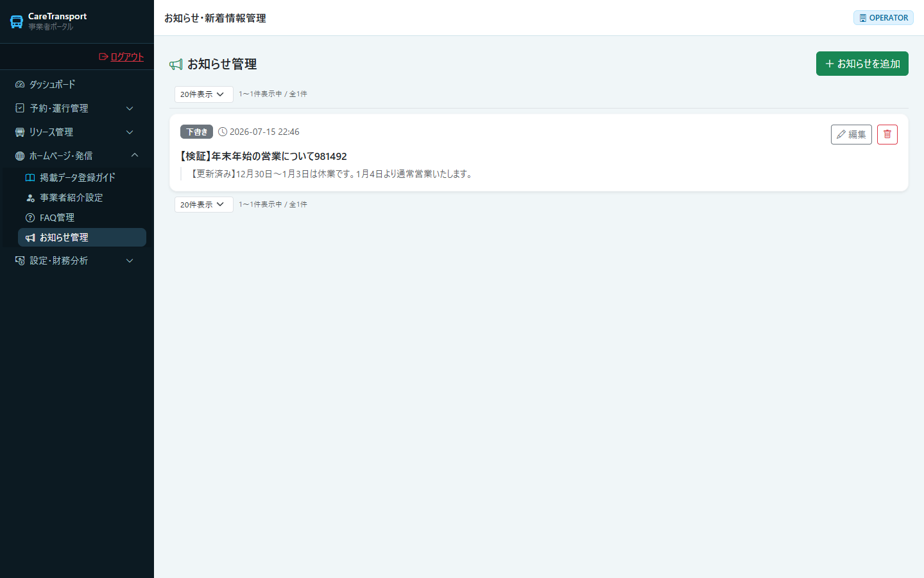Image resolution: width=924 pixels, height=578 pixels.
Task: Click the megaphone icon in page heading
Action: 176,64
